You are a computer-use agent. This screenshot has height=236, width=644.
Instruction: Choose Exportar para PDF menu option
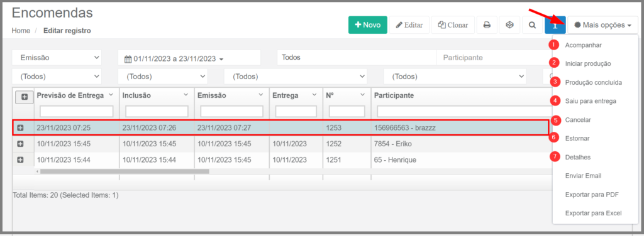click(x=592, y=195)
